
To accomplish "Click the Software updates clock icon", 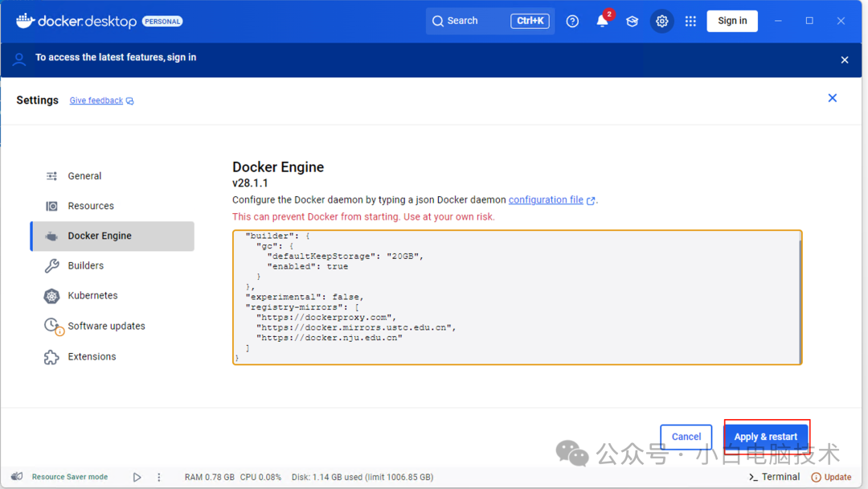I will pyautogui.click(x=52, y=326).
